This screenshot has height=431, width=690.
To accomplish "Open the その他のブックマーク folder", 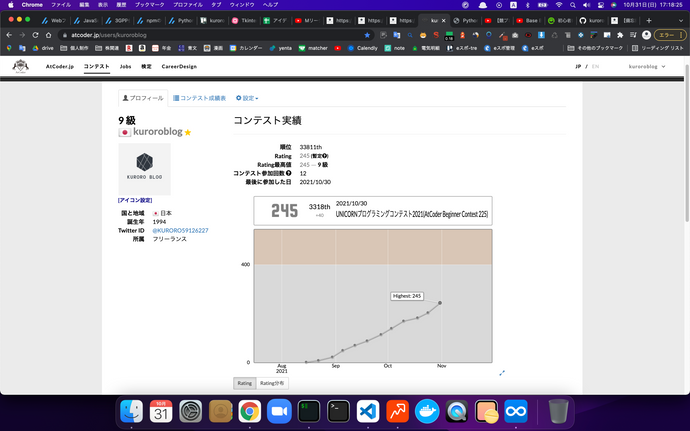I will (595, 48).
